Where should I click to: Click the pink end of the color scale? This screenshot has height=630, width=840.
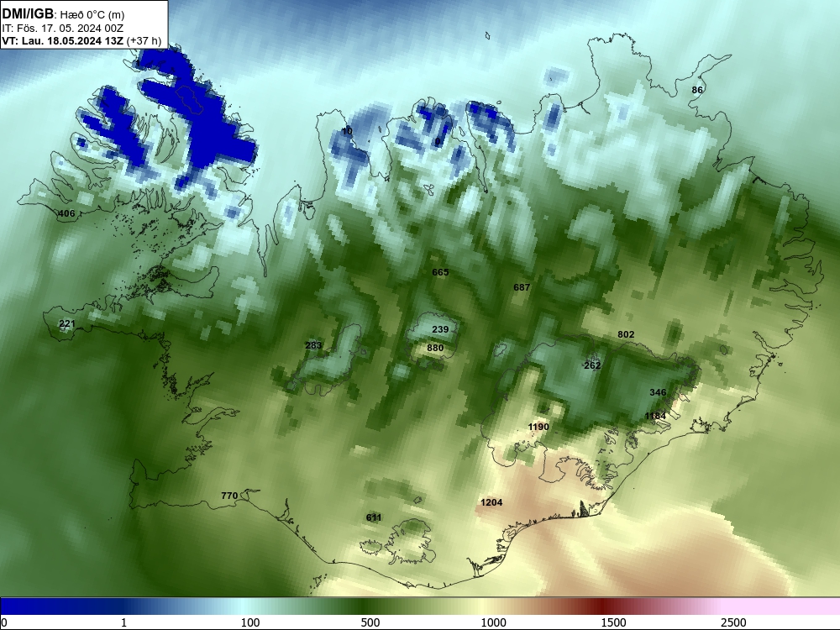[x=782, y=606]
